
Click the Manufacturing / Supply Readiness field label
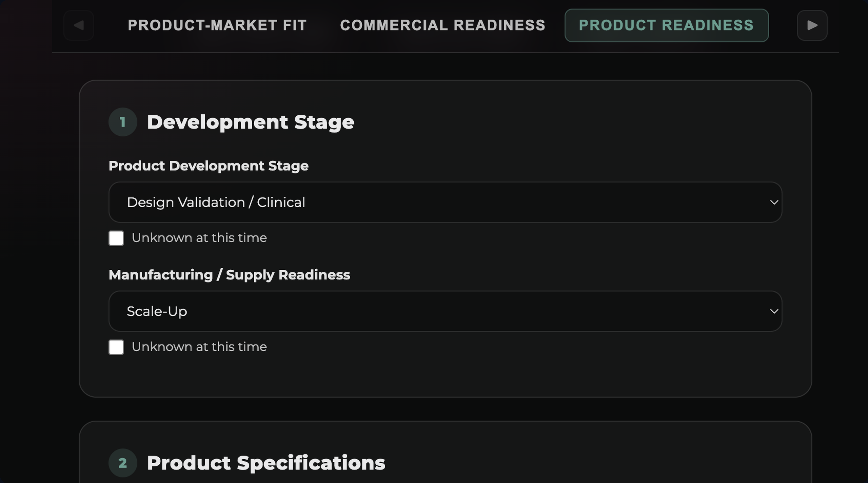click(229, 275)
